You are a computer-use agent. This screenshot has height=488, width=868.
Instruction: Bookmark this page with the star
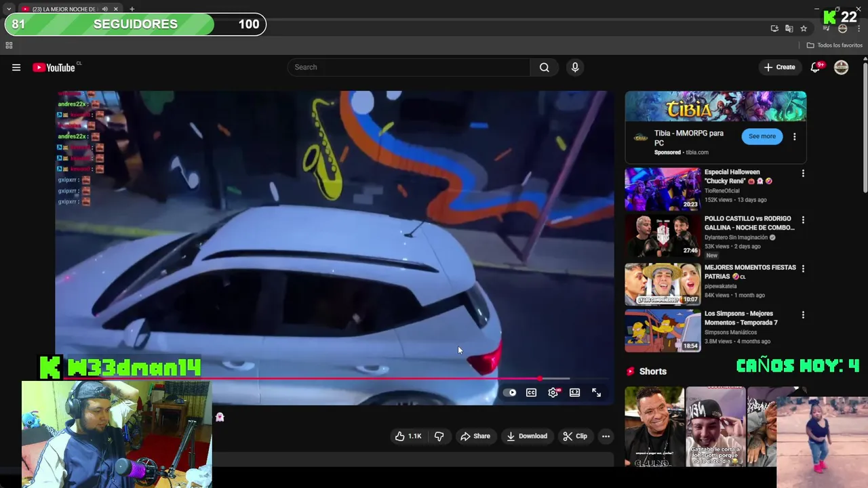click(x=804, y=28)
